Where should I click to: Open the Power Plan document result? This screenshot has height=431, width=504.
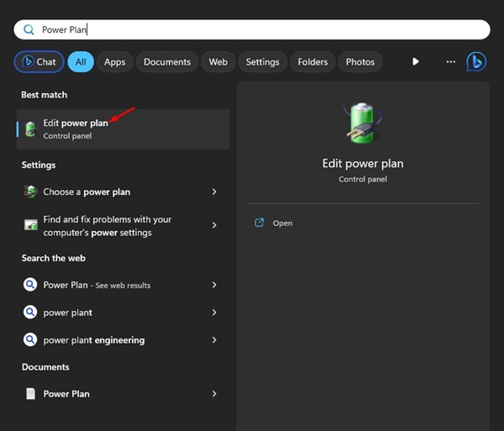pyautogui.click(x=123, y=394)
